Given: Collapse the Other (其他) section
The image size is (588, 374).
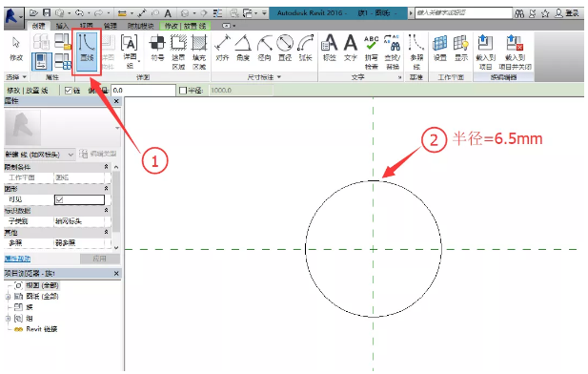Looking at the screenshot, I should tap(106, 232).
